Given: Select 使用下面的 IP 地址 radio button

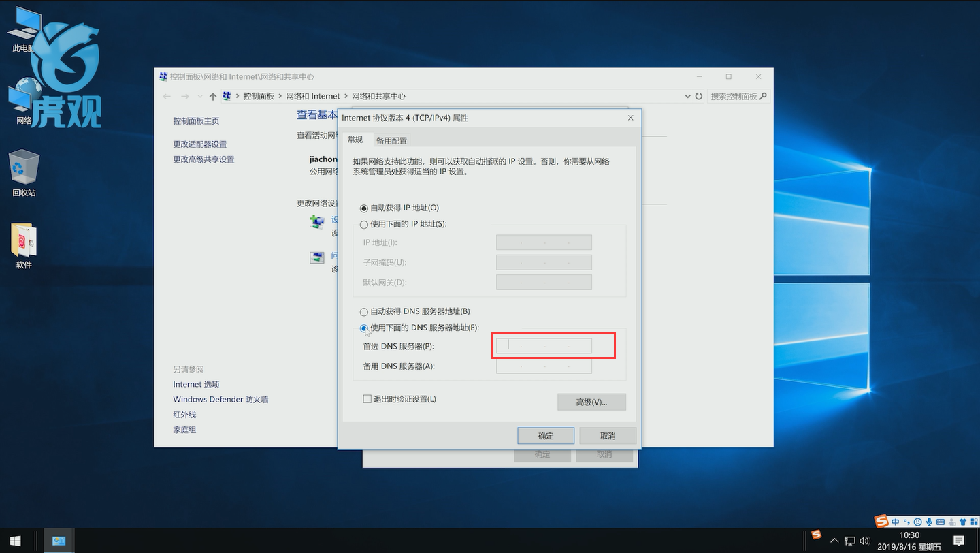Looking at the screenshot, I should click(364, 224).
